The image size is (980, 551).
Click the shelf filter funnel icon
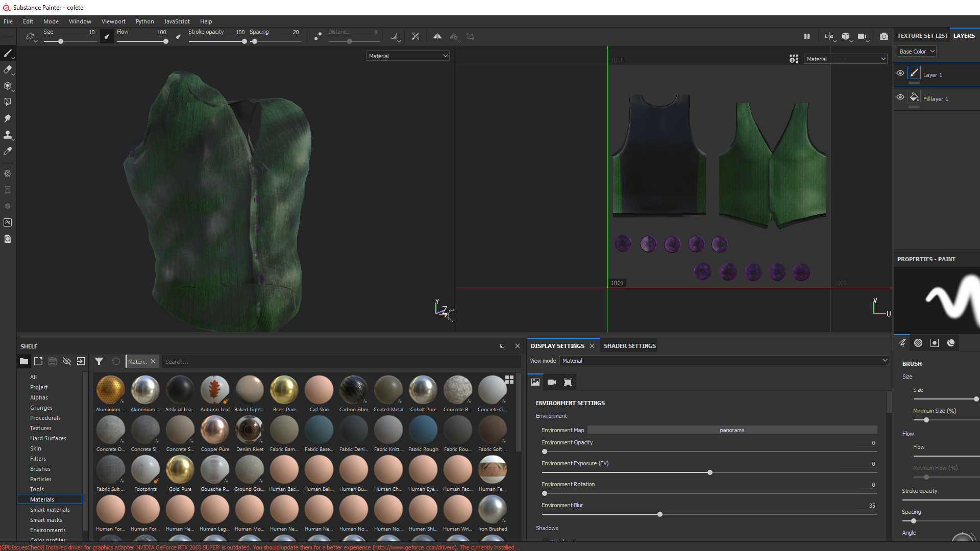click(x=99, y=361)
